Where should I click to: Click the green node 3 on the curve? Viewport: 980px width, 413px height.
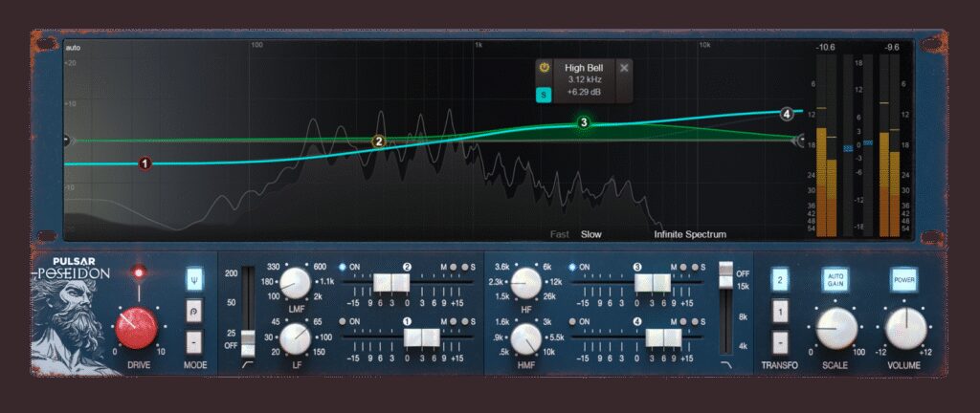click(x=583, y=122)
